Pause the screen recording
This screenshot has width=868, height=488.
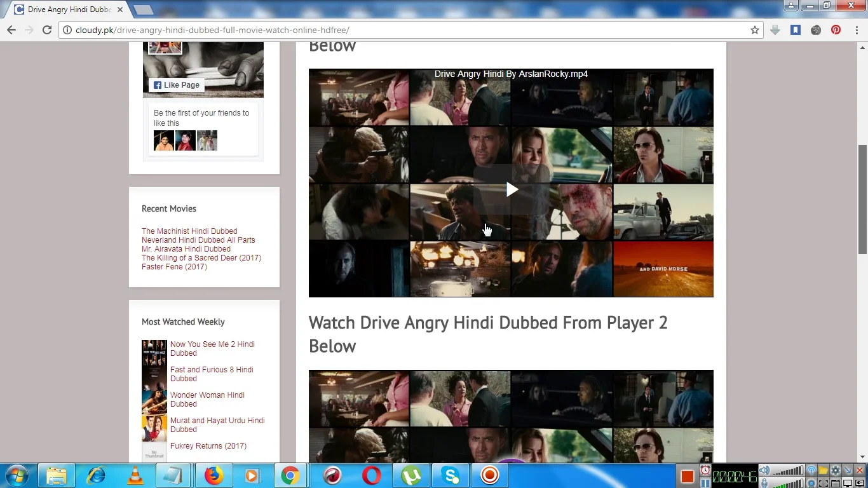(x=705, y=484)
